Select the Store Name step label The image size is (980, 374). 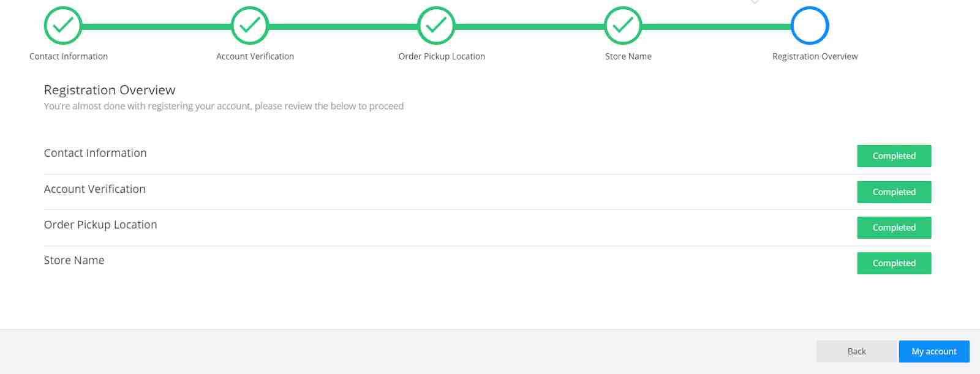[x=628, y=56]
